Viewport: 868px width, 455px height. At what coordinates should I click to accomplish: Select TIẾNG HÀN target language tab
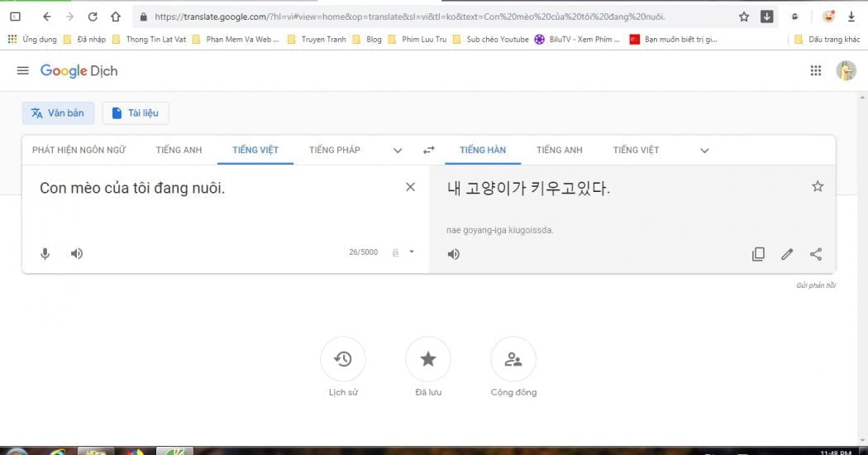(483, 150)
